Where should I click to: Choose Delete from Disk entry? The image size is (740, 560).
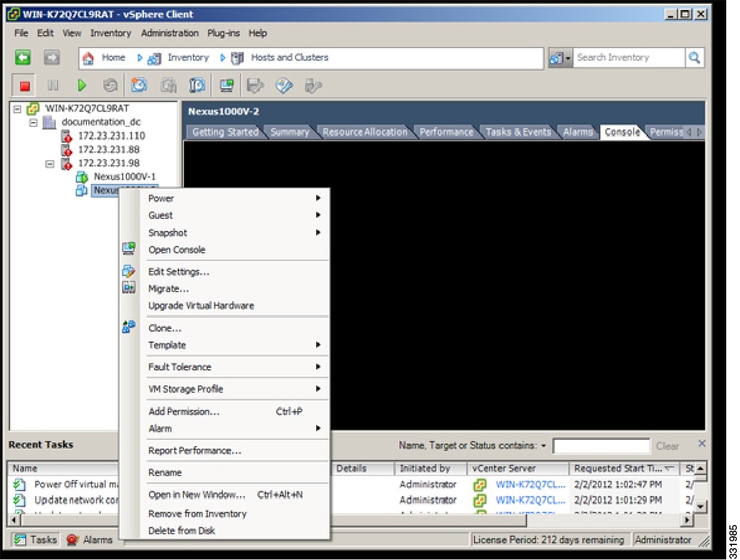pyautogui.click(x=181, y=531)
